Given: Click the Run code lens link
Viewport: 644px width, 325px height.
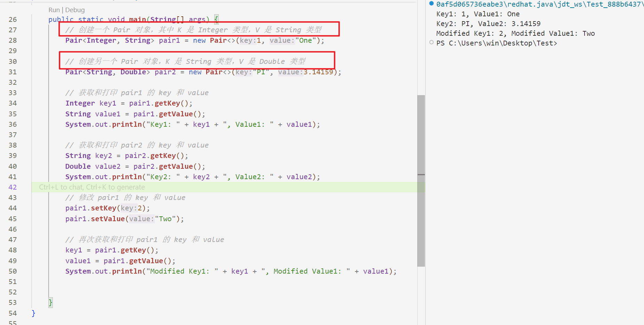Looking at the screenshot, I should [x=54, y=10].
